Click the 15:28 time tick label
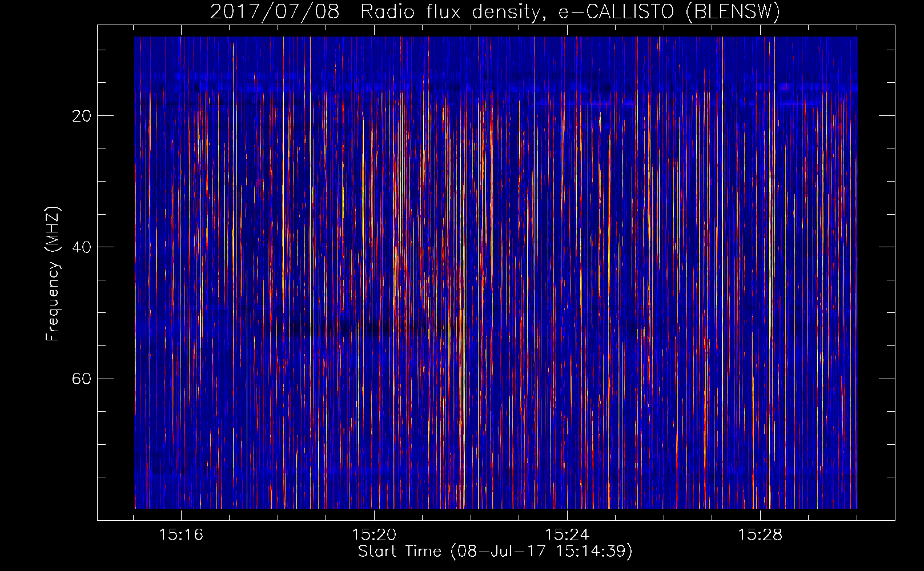924x571 pixels. pos(760,535)
